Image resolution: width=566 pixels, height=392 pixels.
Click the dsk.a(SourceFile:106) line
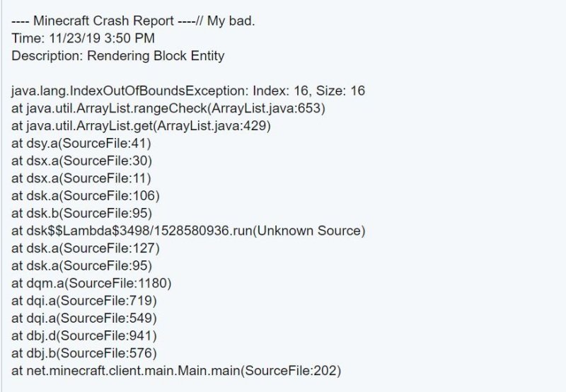[85, 196]
